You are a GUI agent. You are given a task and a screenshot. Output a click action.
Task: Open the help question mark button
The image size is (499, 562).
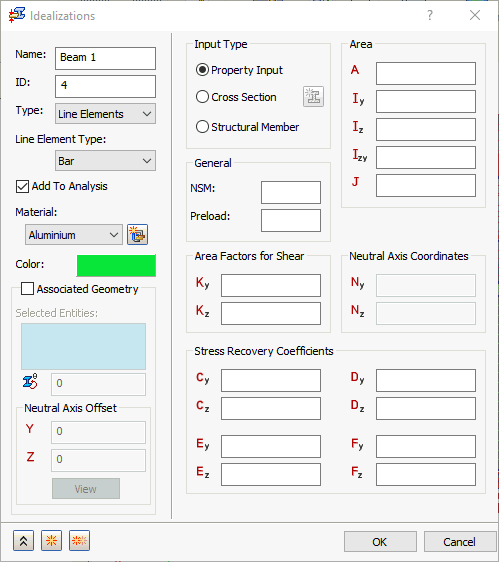(x=430, y=15)
